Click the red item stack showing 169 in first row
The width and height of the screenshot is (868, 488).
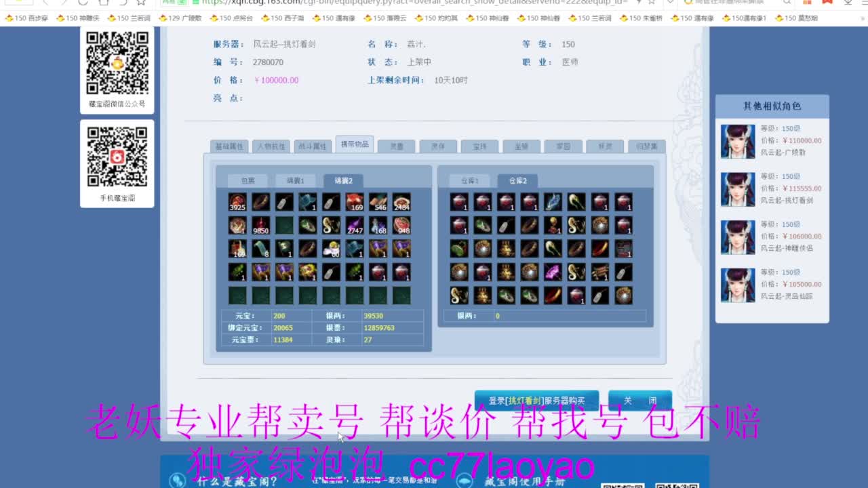pyautogui.click(x=355, y=202)
